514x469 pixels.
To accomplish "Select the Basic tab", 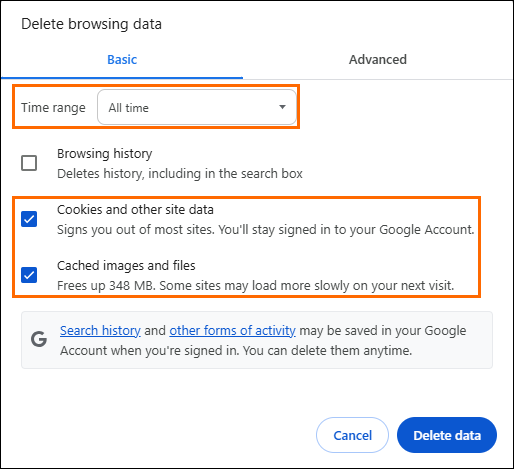I will 122,60.
